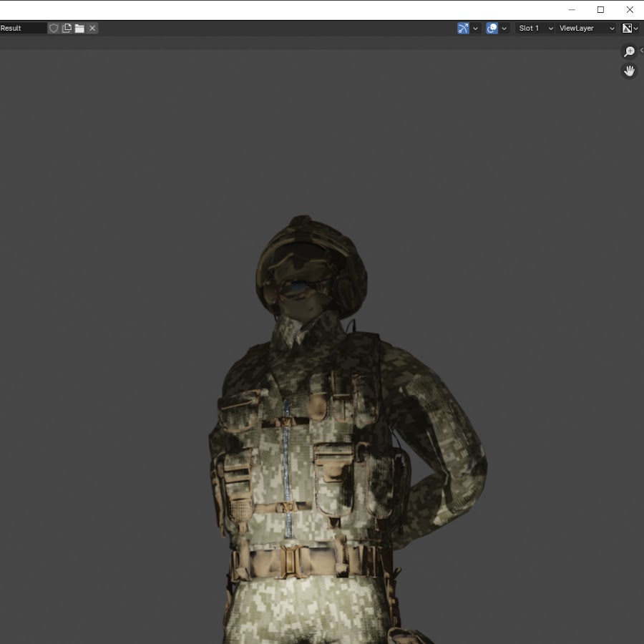
Task: Open the Slot 1 render slot dropdown
Action: [x=535, y=28]
